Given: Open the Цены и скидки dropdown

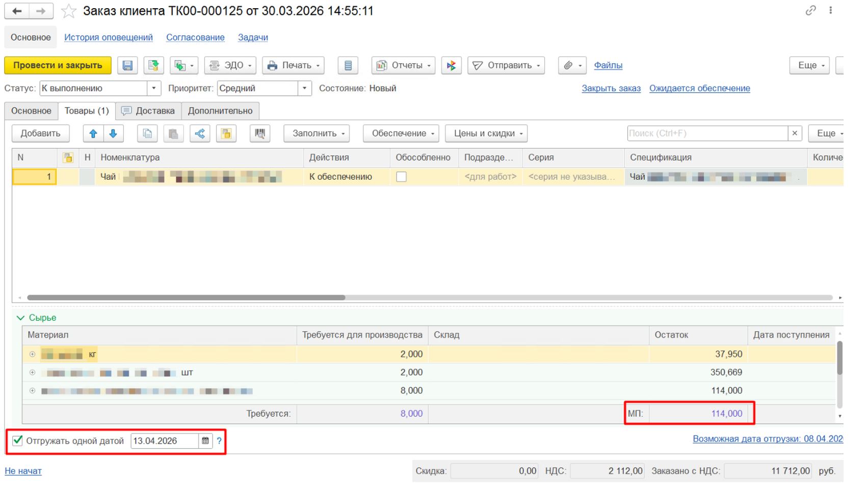Looking at the screenshot, I should (x=486, y=133).
